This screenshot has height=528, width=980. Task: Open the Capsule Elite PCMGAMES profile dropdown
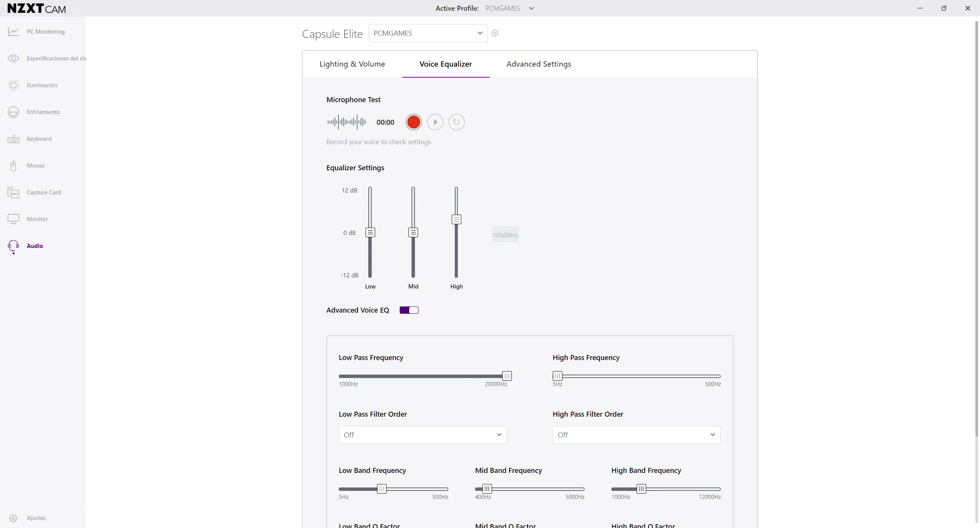pyautogui.click(x=428, y=33)
